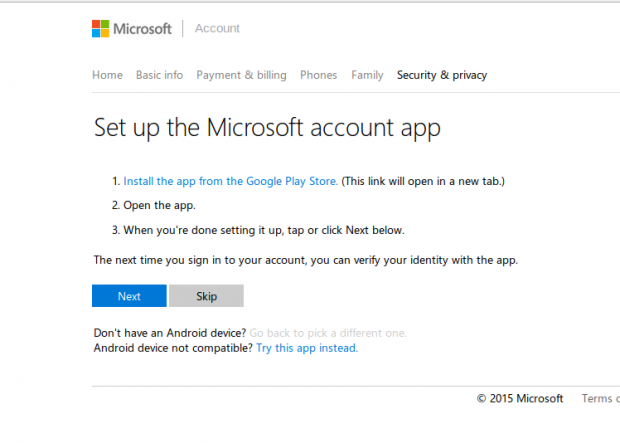
Task: Click 'Go back to pick a different one'
Action: 328,332
